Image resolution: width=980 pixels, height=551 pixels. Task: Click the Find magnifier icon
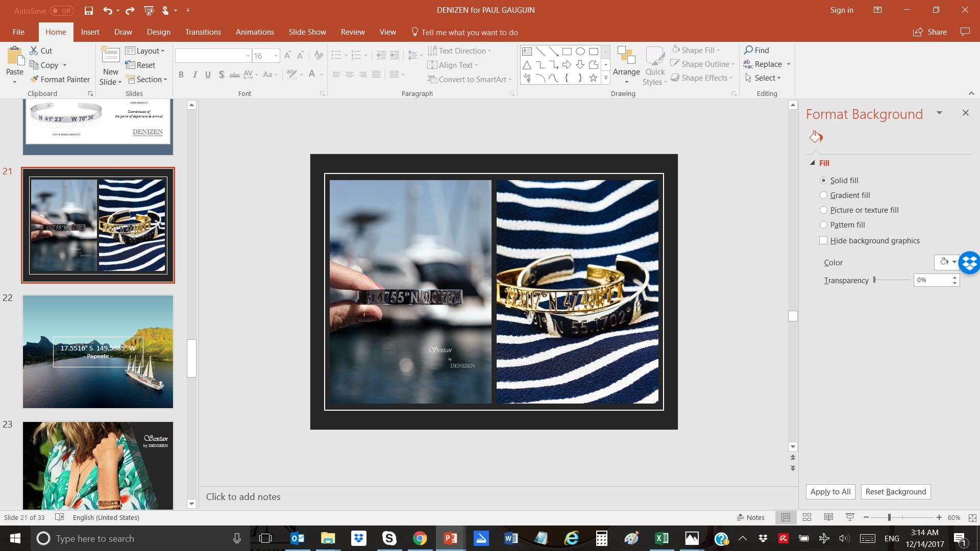point(749,50)
